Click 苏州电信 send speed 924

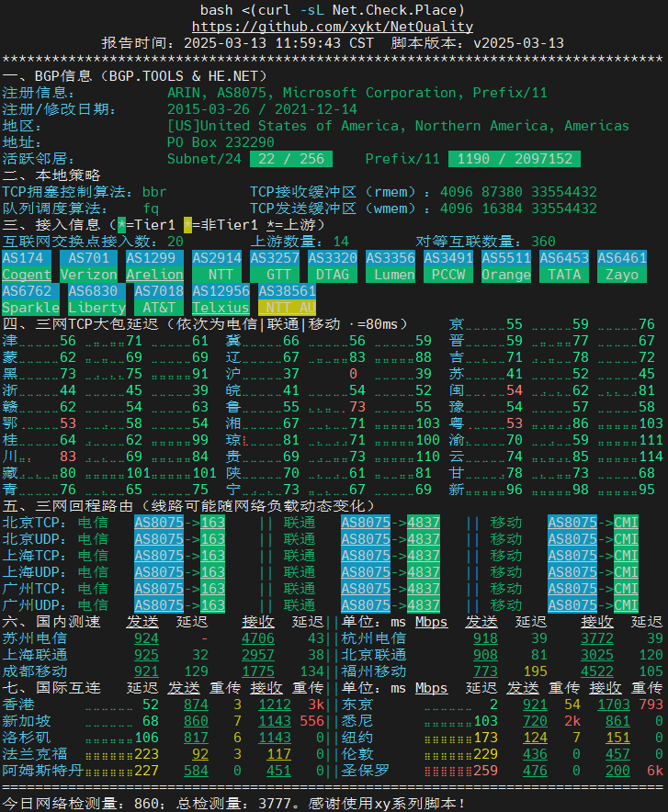[146, 638]
